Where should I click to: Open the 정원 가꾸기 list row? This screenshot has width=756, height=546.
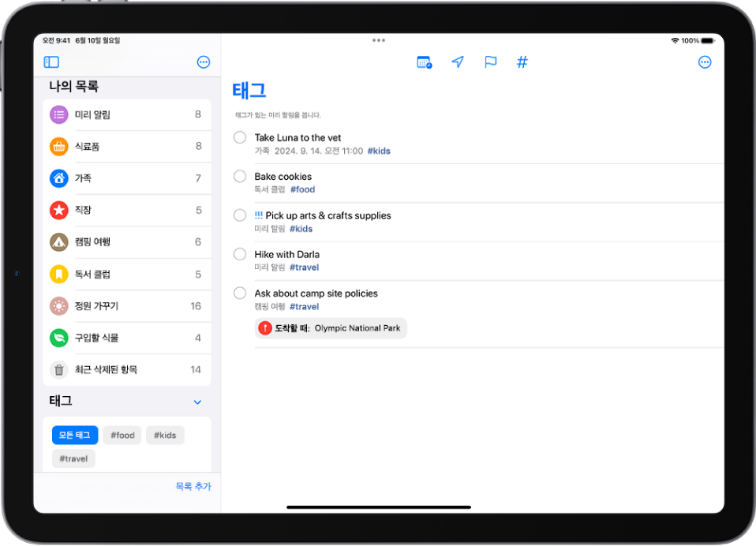127,306
